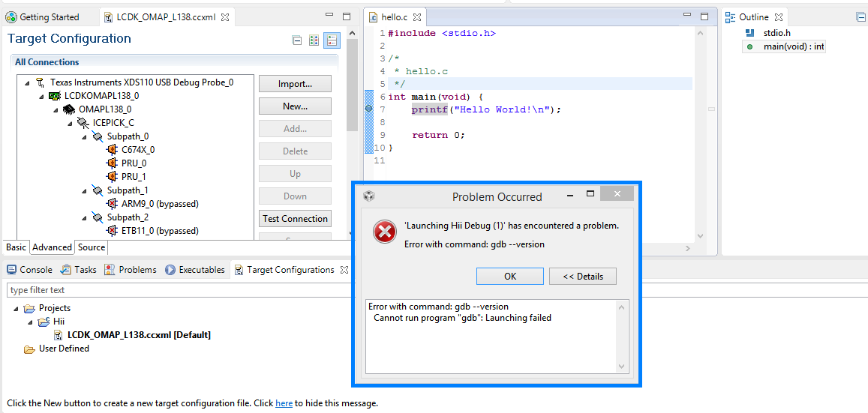Click the breakpoint marker on line 7
868x413 pixels.
point(369,109)
